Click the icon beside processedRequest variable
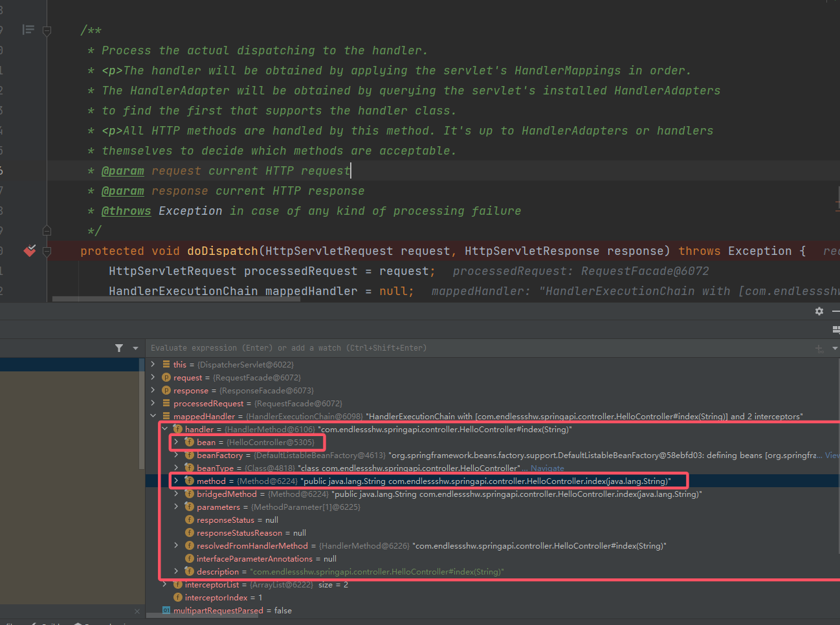This screenshot has height=625, width=840. [x=166, y=403]
